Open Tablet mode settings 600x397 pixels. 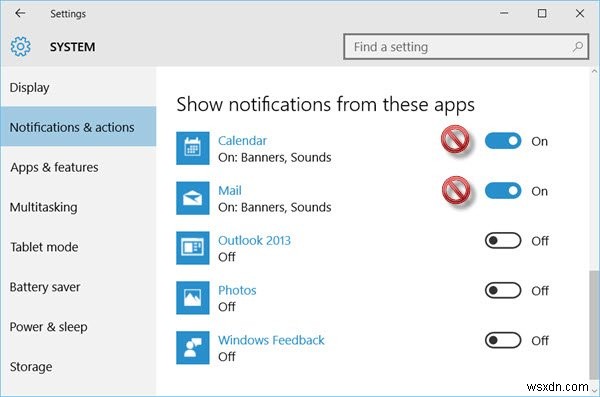tap(78, 247)
